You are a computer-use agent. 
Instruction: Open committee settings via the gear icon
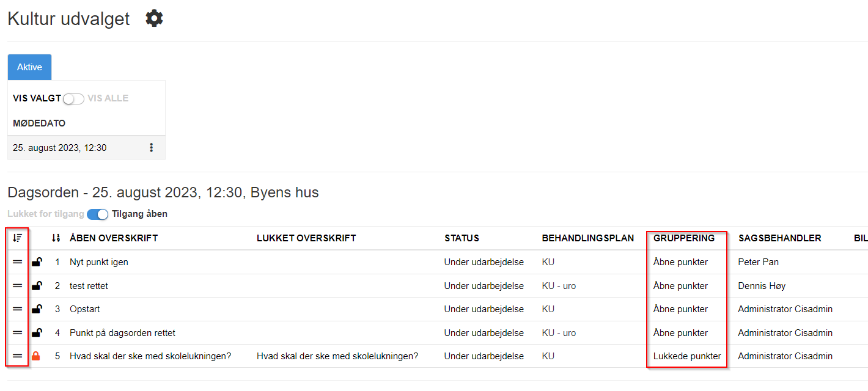point(153,18)
